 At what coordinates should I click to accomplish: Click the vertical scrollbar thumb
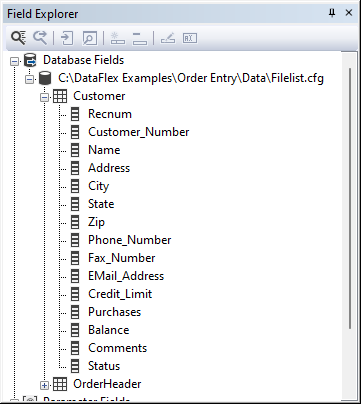coord(349,198)
